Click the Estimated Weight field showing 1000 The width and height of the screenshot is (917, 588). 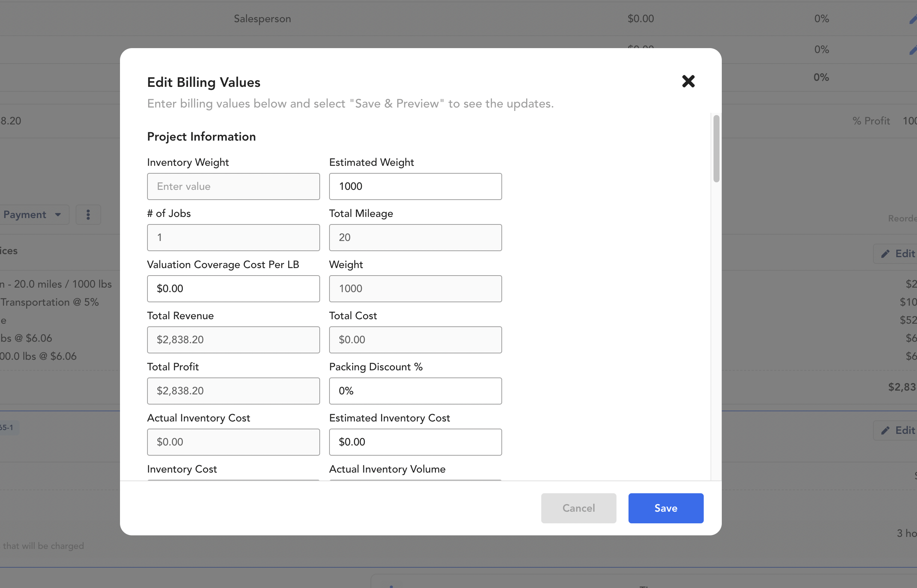click(x=416, y=186)
